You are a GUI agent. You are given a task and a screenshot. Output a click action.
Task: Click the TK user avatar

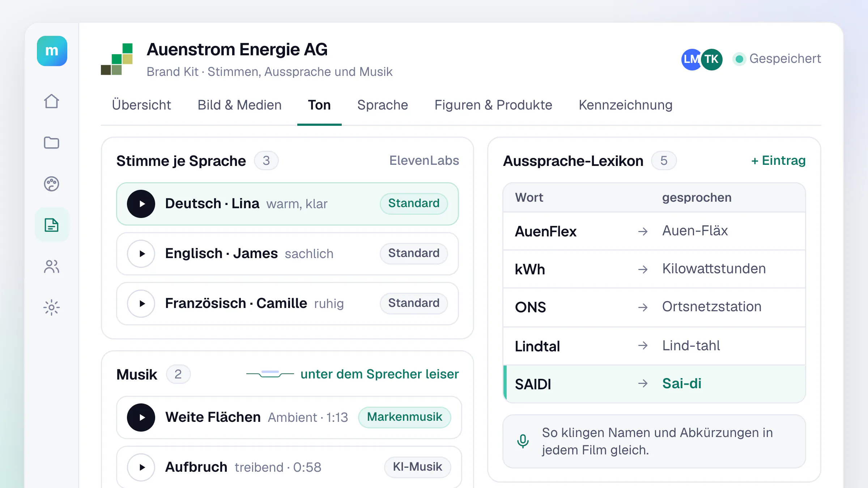(x=712, y=59)
